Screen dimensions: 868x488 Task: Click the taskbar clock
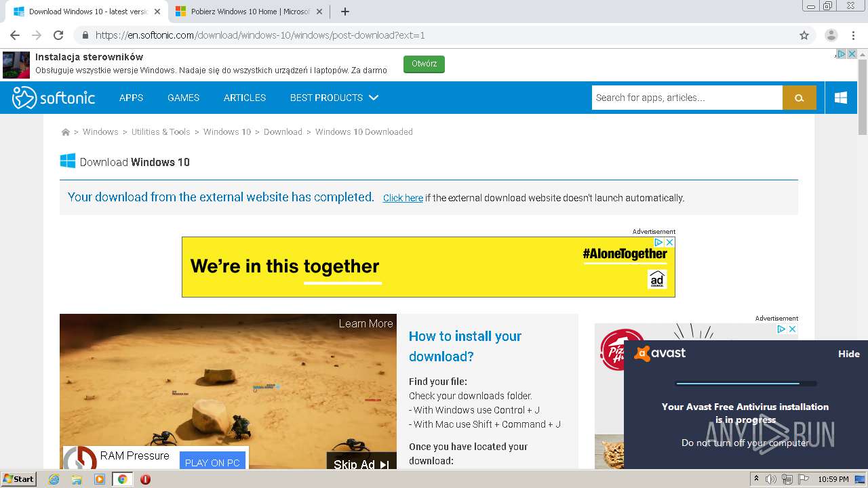[833, 479]
